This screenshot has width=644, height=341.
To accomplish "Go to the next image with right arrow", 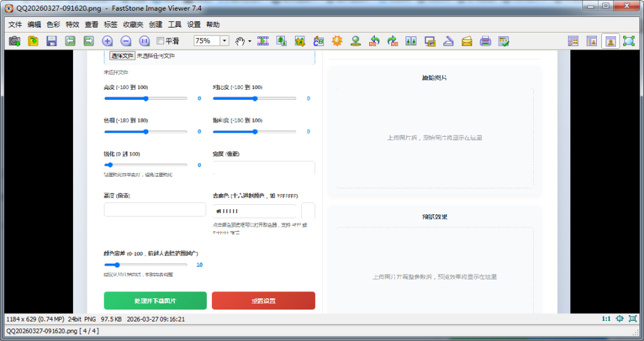I will click(89, 41).
